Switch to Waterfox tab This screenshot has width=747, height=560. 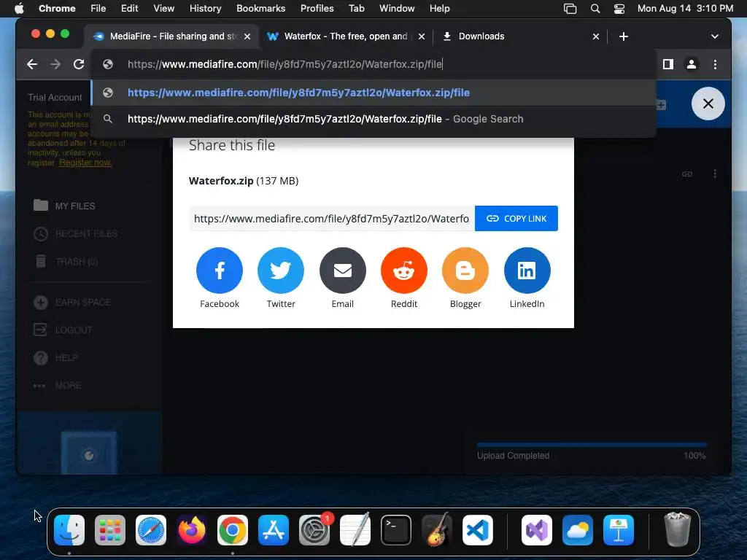pyautogui.click(x=345, y=36)
